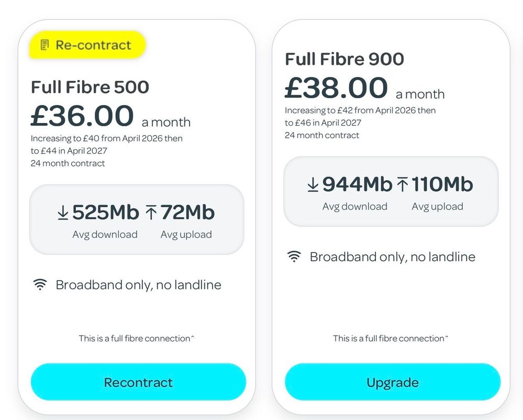The width and height of the screenshot is (523, 420).
Task: Click Wi-Fi icon in Full Fibre 900 card
Action: click(x=294, y=257)
